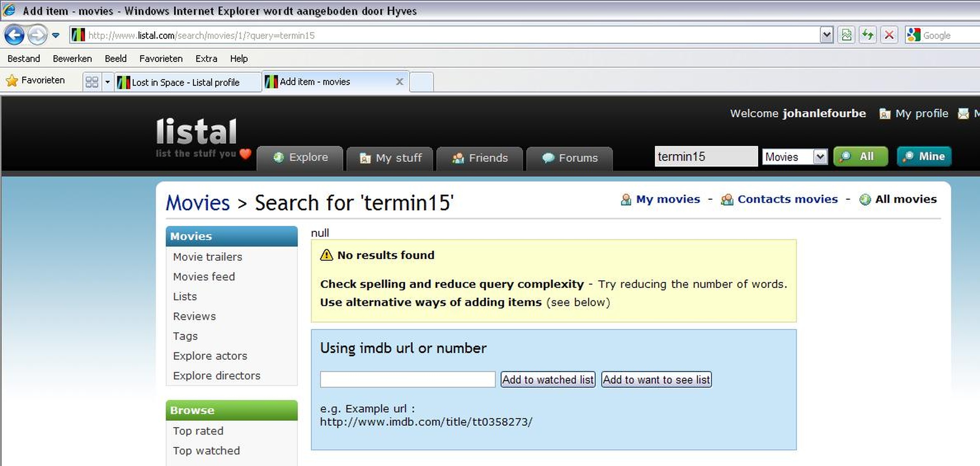Click the Google search provider icon
Screen dimensions: 980x466
[914, 35]
